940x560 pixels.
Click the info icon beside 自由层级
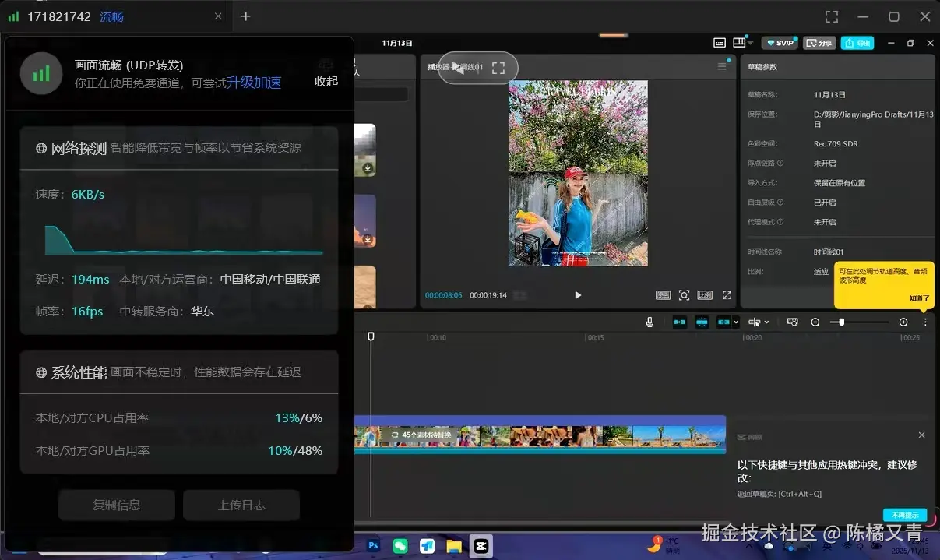pos(780,203)
